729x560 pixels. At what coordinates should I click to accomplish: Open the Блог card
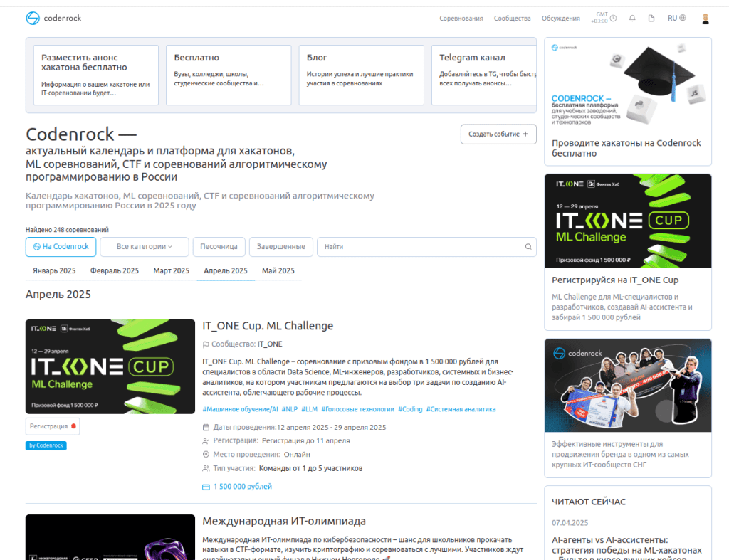coord(361,75)
